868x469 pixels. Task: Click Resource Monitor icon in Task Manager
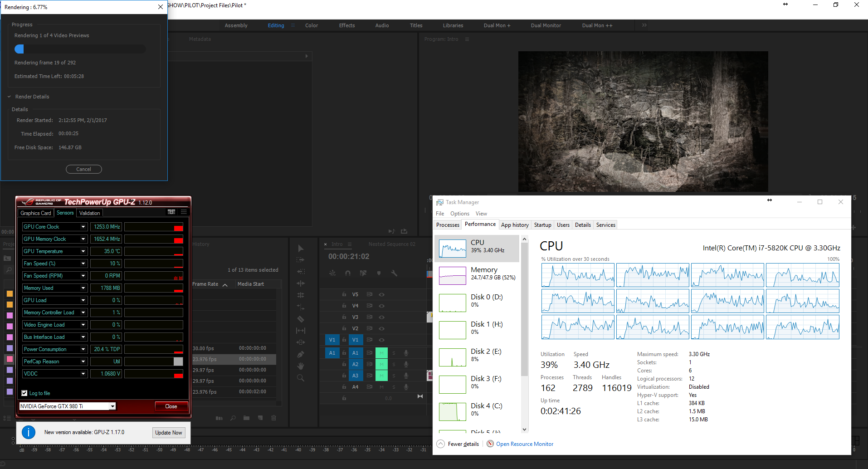coord(490,444)
